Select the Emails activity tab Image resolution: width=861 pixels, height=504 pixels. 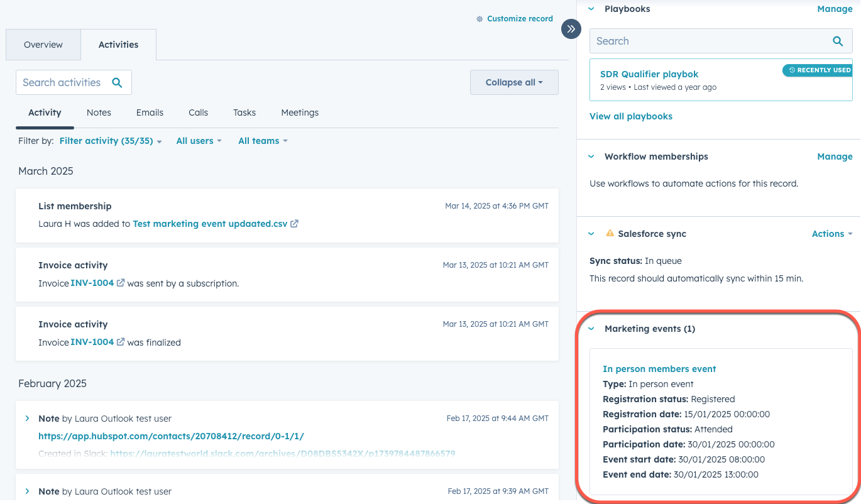150,112
